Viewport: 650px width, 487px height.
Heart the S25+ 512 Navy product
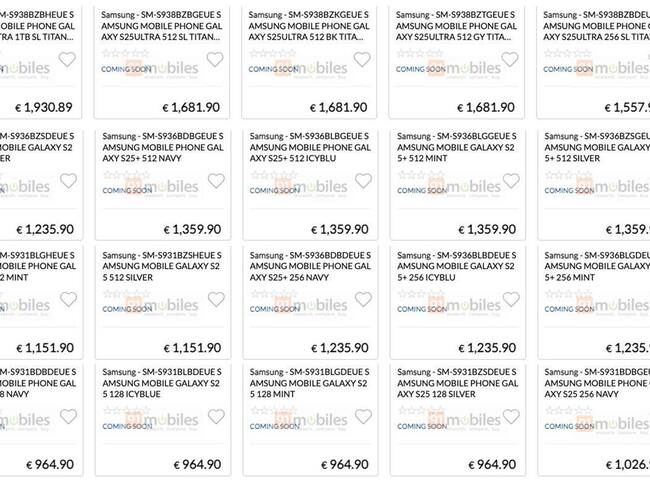click(x=215, y=181)
